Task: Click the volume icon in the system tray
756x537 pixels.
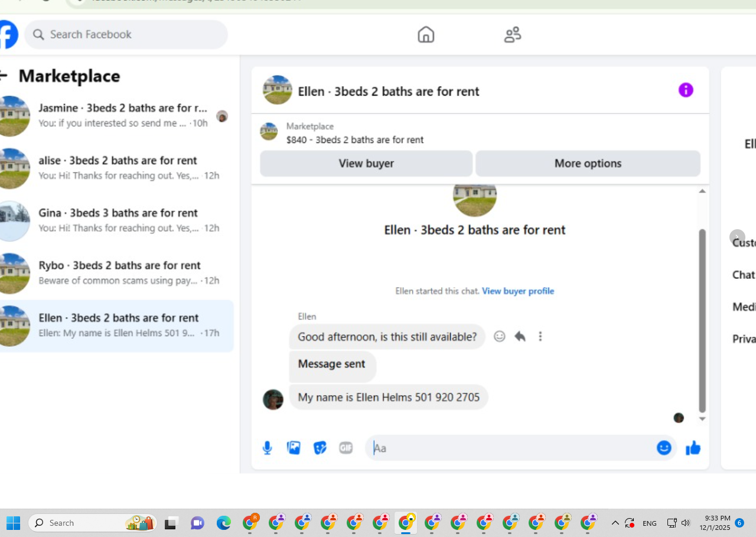Action: pyautogui.click(x=686, y=523)
